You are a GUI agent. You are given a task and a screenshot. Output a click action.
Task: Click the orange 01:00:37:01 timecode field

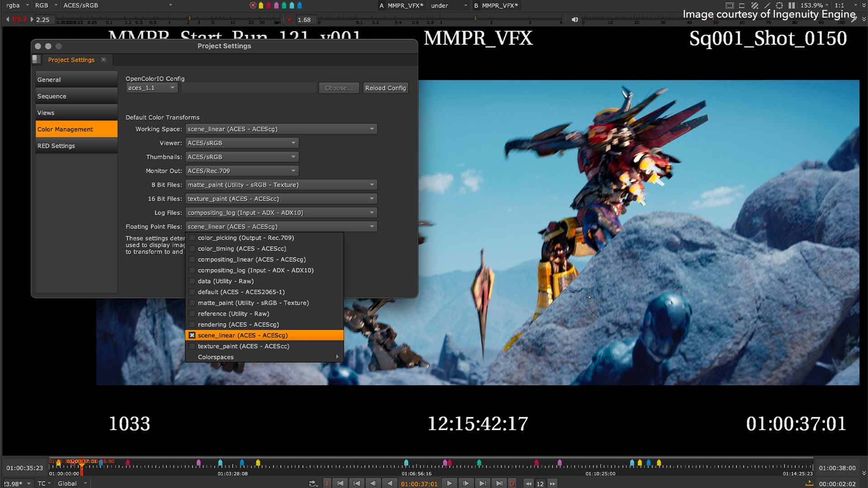click(x=420, y=483)
